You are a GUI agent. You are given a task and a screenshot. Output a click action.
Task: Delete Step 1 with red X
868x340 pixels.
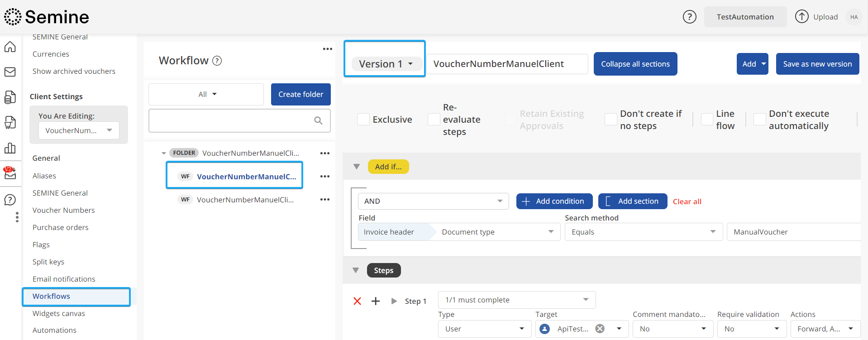357,301
